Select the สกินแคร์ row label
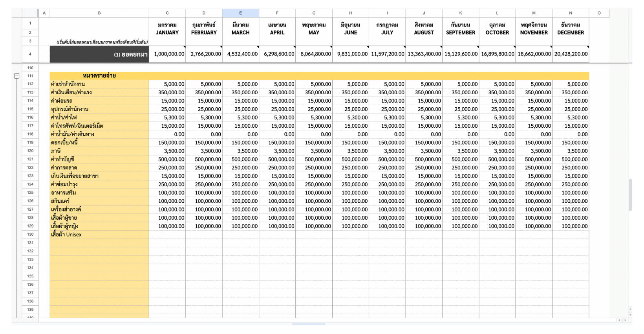Screen dimensions: 644x334 tap(99, 201)
